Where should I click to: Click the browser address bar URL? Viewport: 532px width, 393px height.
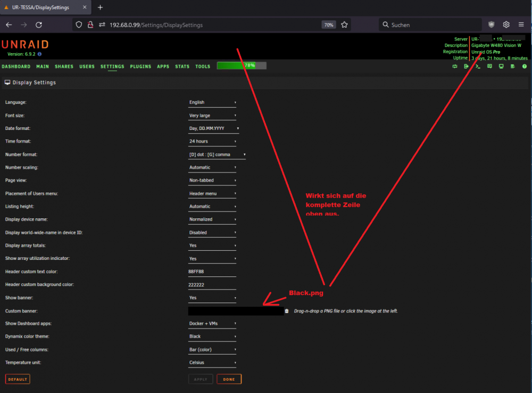(156, 25)
